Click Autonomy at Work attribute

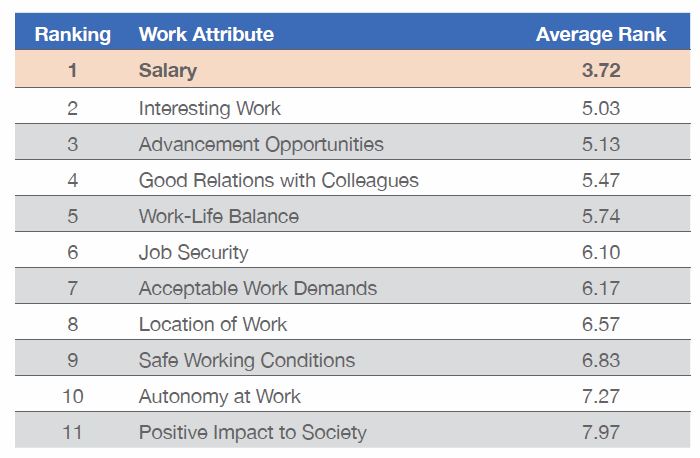coord(220,397)
